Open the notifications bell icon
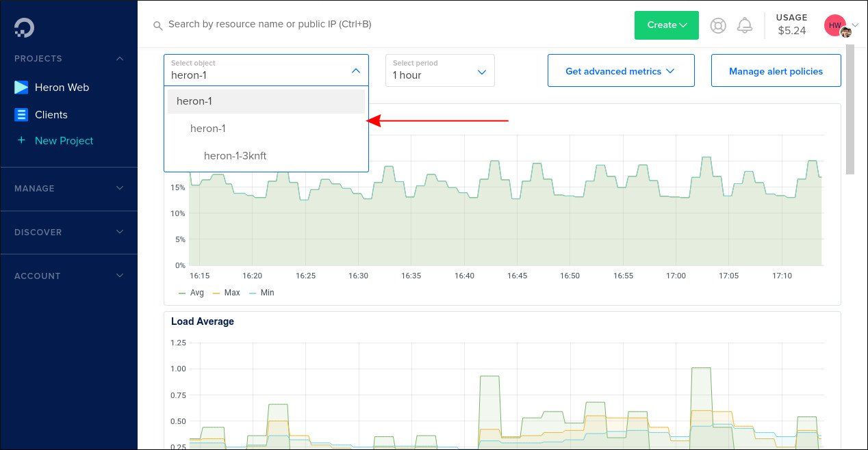Viewport: 868px width, 450px height. pyautogui.click(x=745, y=25)
